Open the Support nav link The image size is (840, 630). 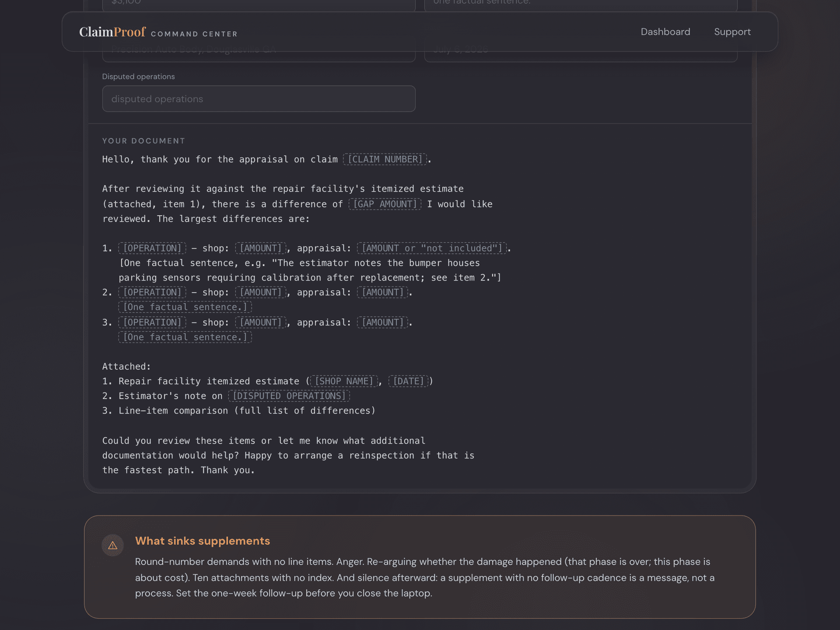coord(732,32)
